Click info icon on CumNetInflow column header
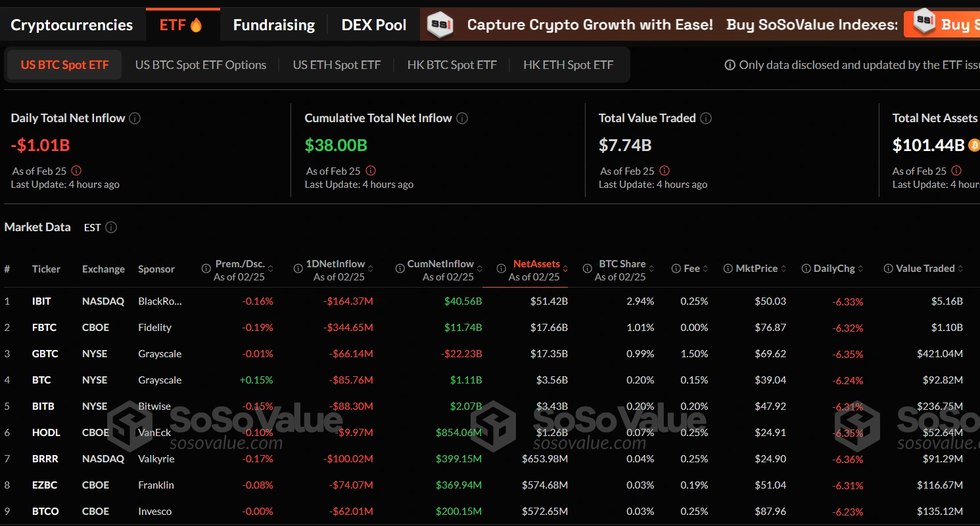Image resolution: width=980 pixels, height=526 pixels. (x=400, y=269)
